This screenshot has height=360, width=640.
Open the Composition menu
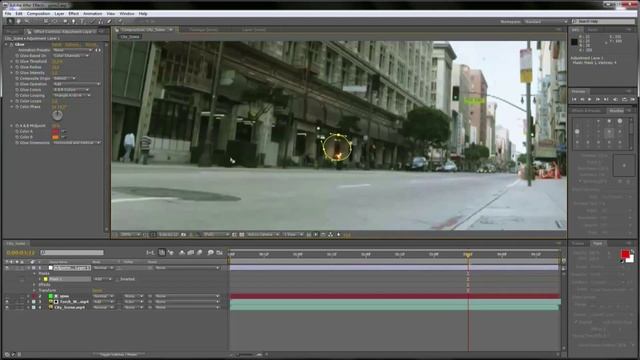[38, 13]
